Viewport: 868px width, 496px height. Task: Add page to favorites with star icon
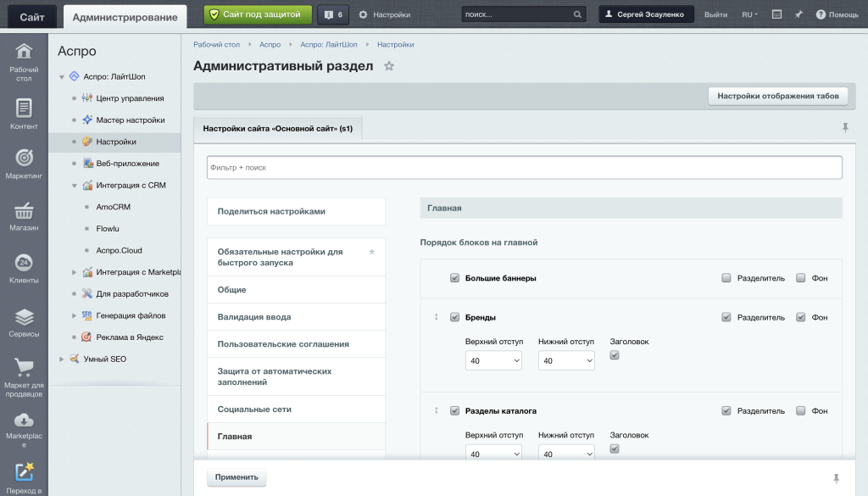click(389, 66)
